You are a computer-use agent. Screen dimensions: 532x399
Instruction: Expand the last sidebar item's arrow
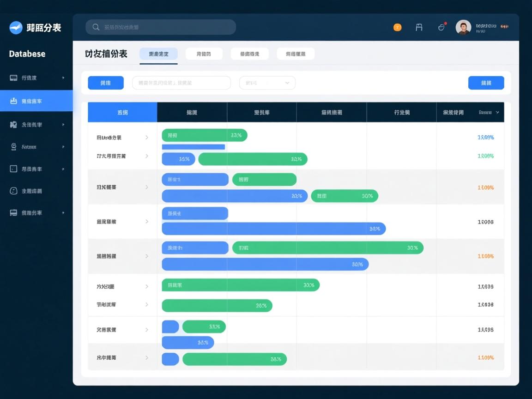pyautogui.click(x=63, y=213)
